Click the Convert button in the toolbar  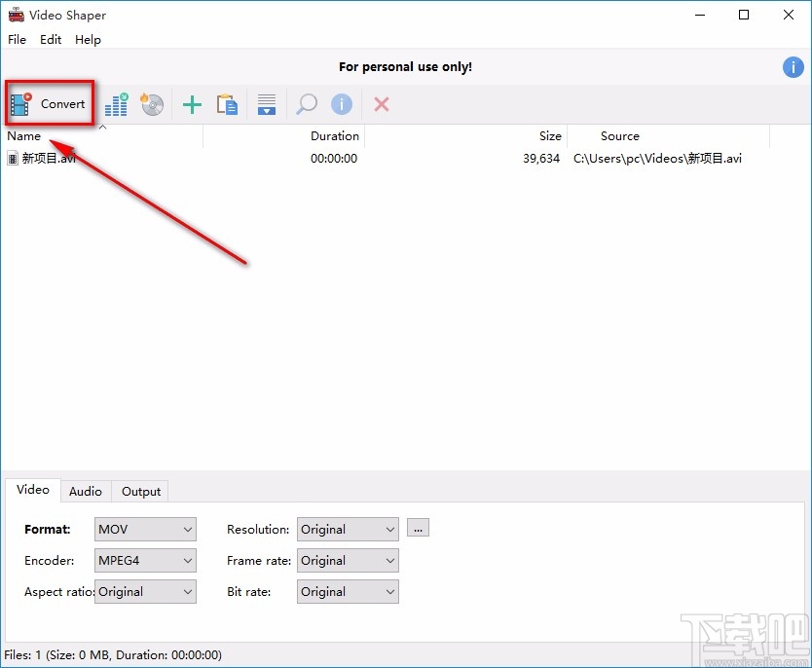point(49,104)
